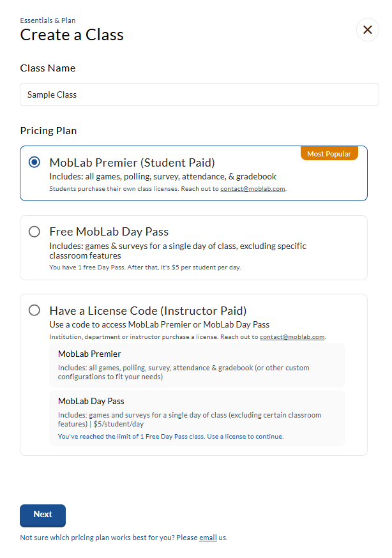This screenshot has height=558, width=392.
Task: Click the Class Name label
Action: (x=48, y=68)
